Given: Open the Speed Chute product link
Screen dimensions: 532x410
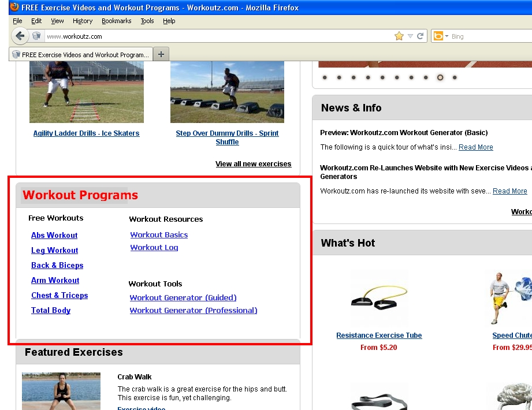Looking at the screenshot, I should point(512,336).
